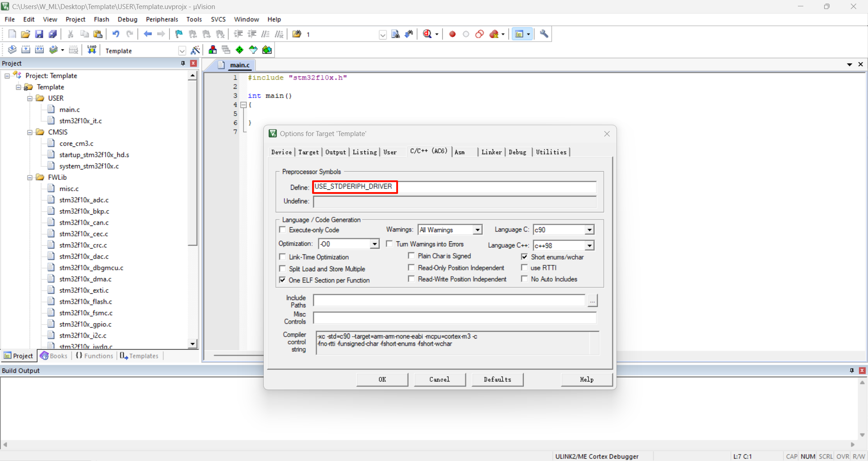Start debug session with magnifier d icon

pyautogui.click(x=427, y=34)
